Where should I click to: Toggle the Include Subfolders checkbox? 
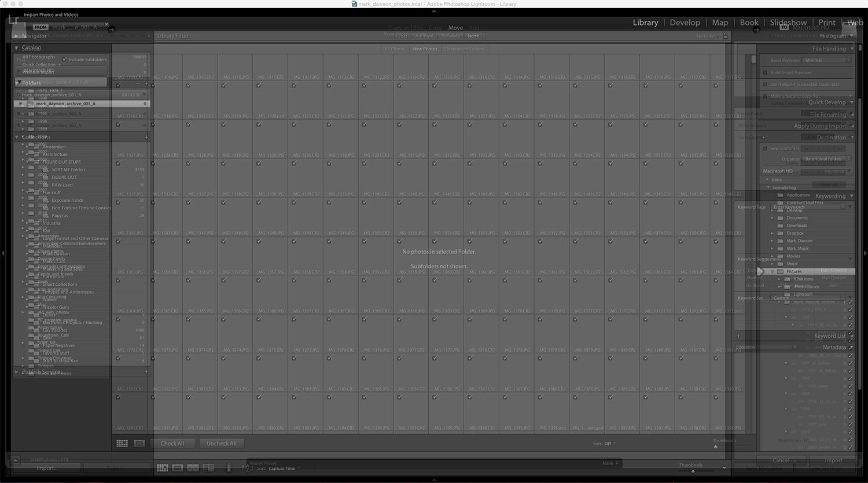coord(64,59)
